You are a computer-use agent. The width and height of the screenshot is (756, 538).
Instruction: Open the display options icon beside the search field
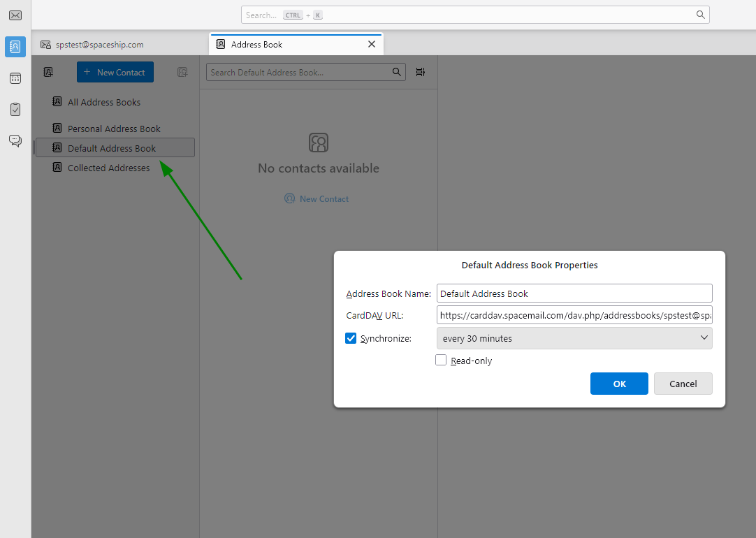pos(420,72)
